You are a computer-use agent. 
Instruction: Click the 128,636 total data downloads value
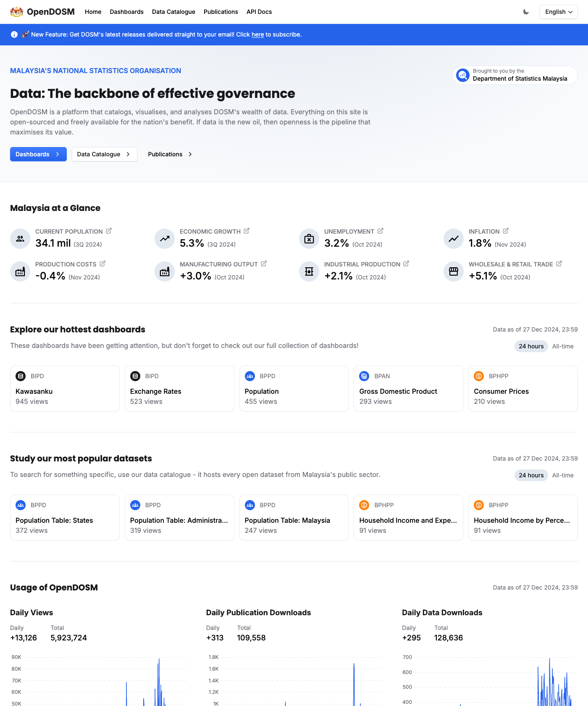[x=449, y=638]
